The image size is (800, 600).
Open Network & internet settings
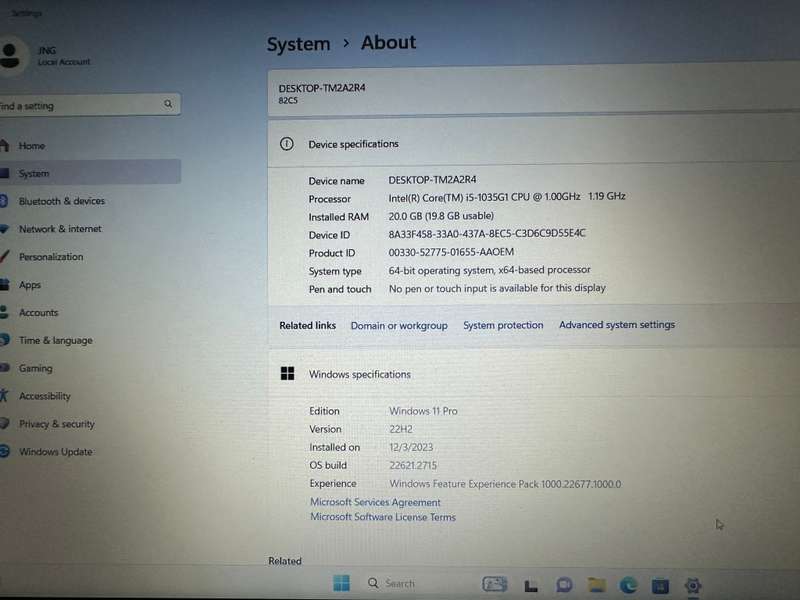pos(90,229)
